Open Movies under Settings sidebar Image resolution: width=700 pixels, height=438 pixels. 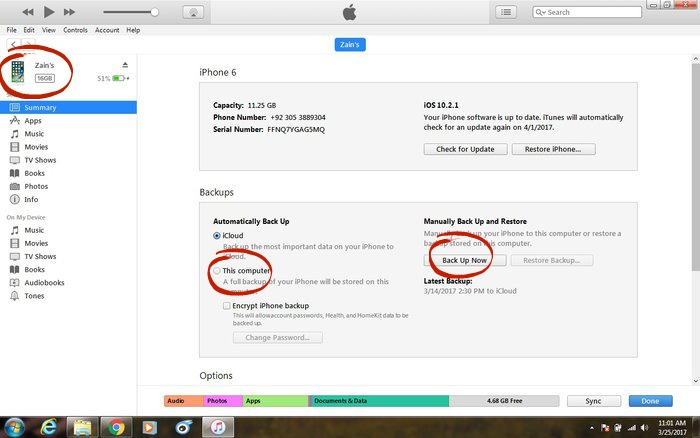36,147
